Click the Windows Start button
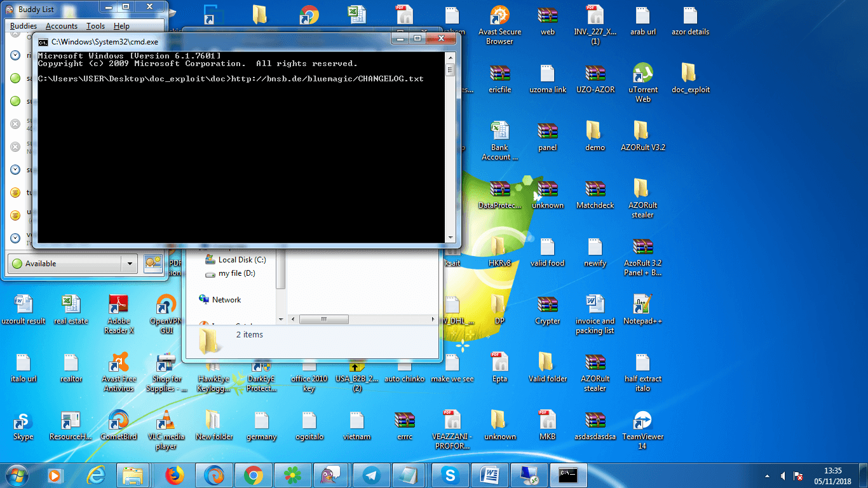The image size is (868, 488). (x=17, y=475)
